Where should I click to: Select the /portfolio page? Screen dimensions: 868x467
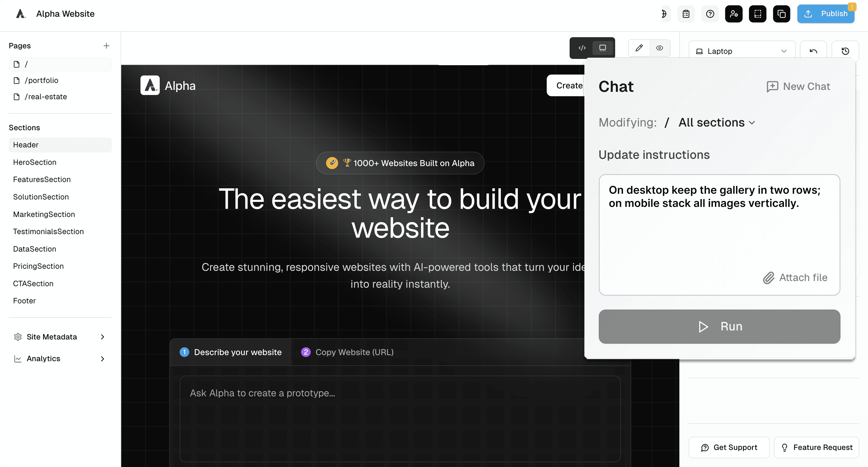tap(41, 80)
